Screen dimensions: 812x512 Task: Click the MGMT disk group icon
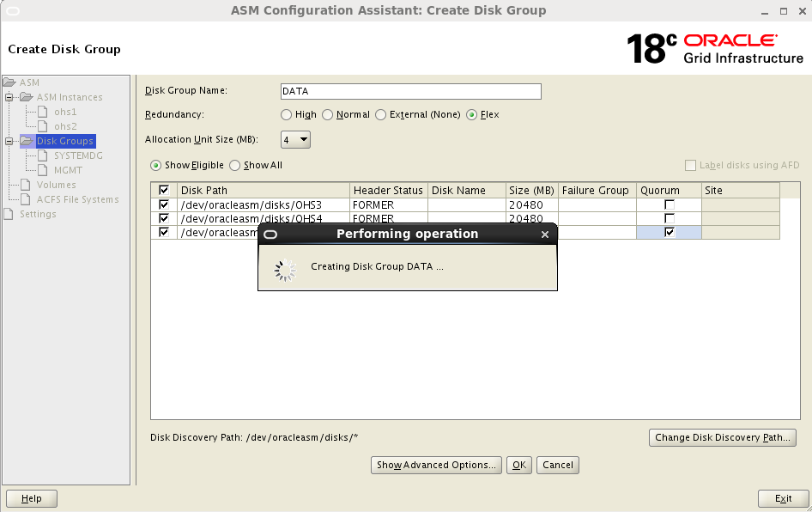[x=44, y=170]
